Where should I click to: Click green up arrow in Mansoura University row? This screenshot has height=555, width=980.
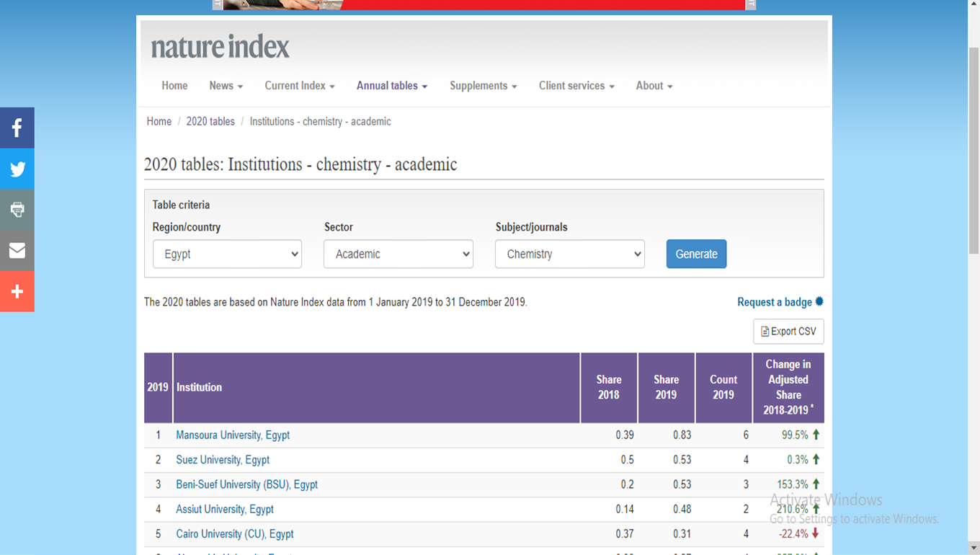[x=816, y=435]
